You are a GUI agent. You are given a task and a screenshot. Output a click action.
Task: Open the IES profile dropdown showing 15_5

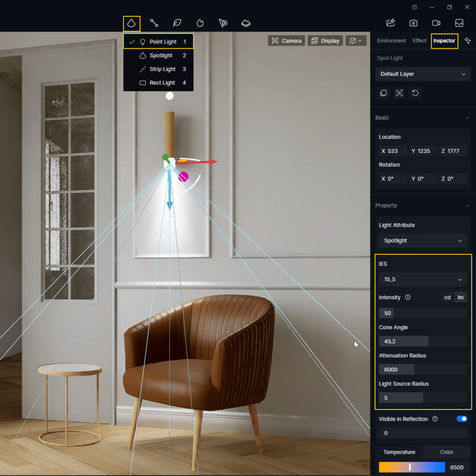(423, 279)
